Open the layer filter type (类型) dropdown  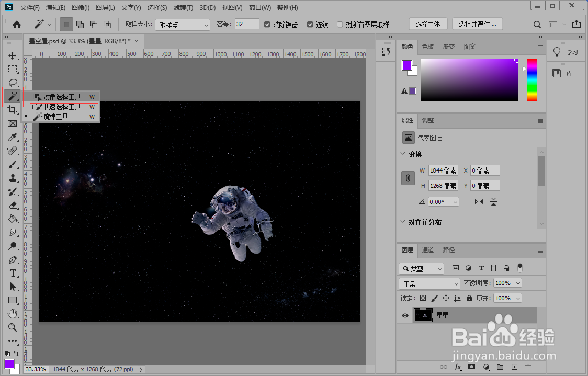[x=422, y=268]
